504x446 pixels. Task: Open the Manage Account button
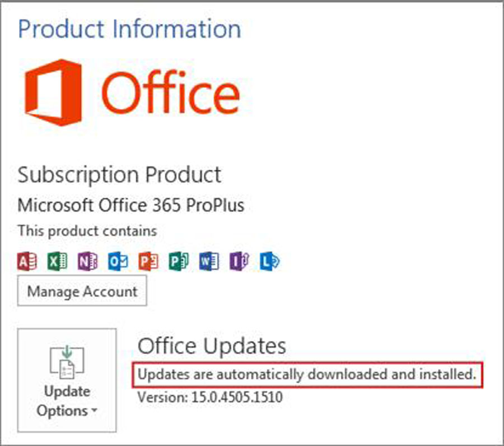tap(82, 291)
